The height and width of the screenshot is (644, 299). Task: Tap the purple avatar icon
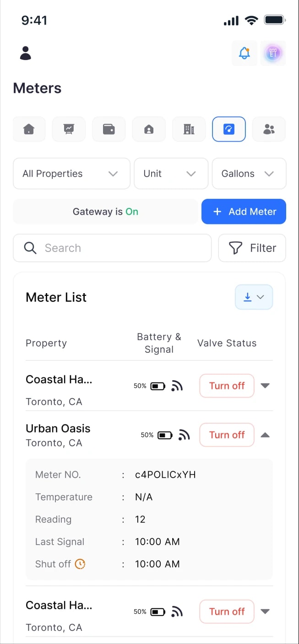pos(273,53)
